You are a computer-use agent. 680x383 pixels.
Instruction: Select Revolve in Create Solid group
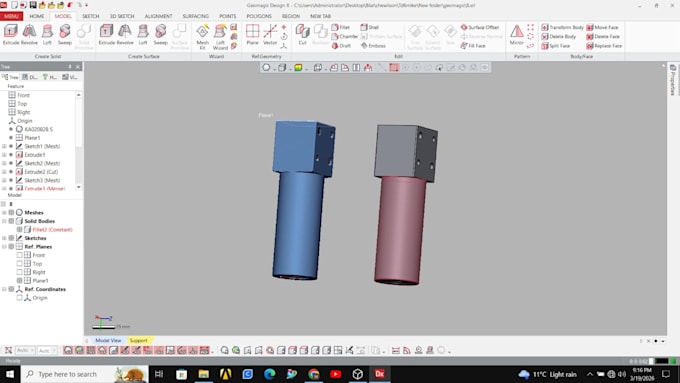(x=29, y=34)
